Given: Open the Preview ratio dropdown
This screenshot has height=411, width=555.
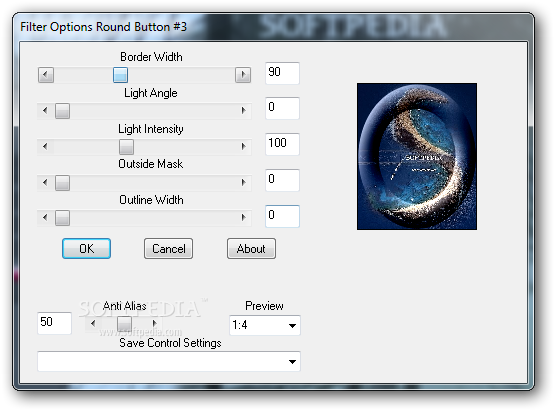Looking at the screenshot, I should click(x=265, y=325).
